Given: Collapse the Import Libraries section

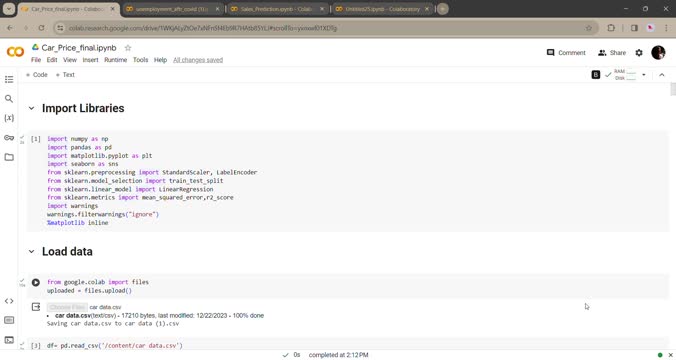Looking at the screenshot, I should 31,108.
